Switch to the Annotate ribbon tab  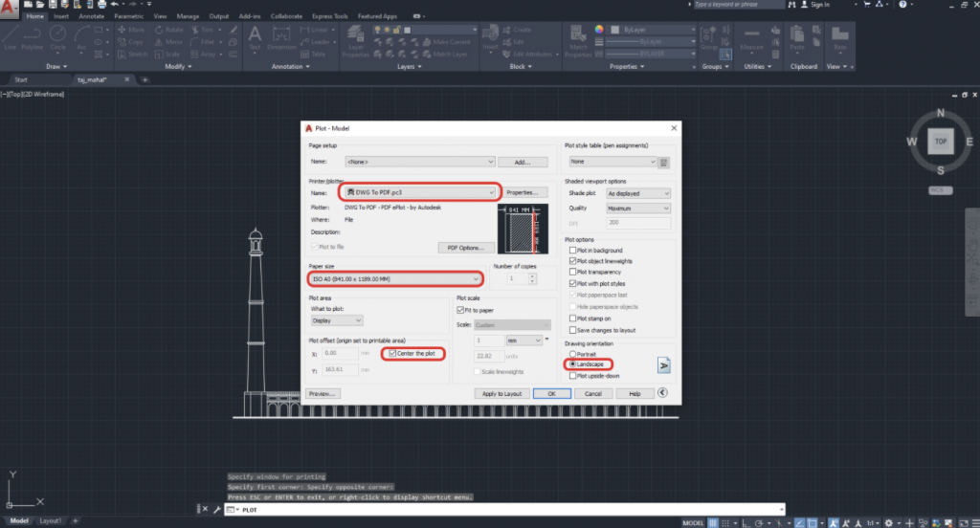92,16
